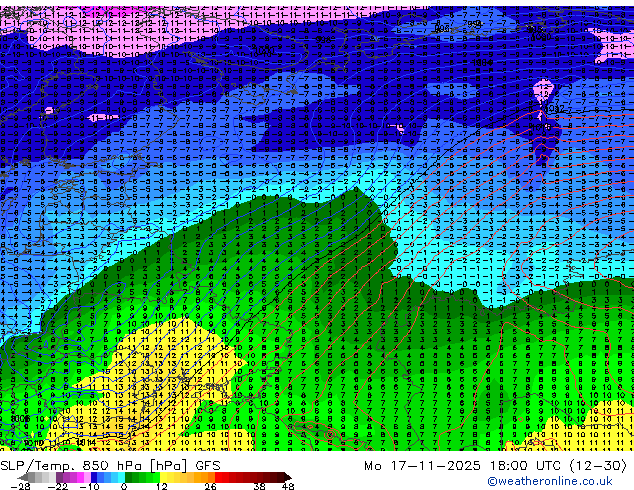Click the 998 isobar label near the top
The height and width of the screenshot is (490, 634).
coord(323,39)
